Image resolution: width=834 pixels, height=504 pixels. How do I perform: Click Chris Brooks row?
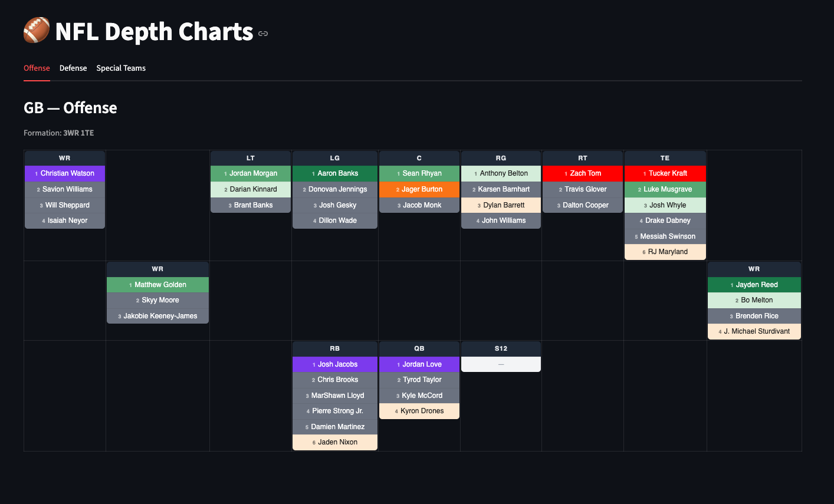coord(335,380)
